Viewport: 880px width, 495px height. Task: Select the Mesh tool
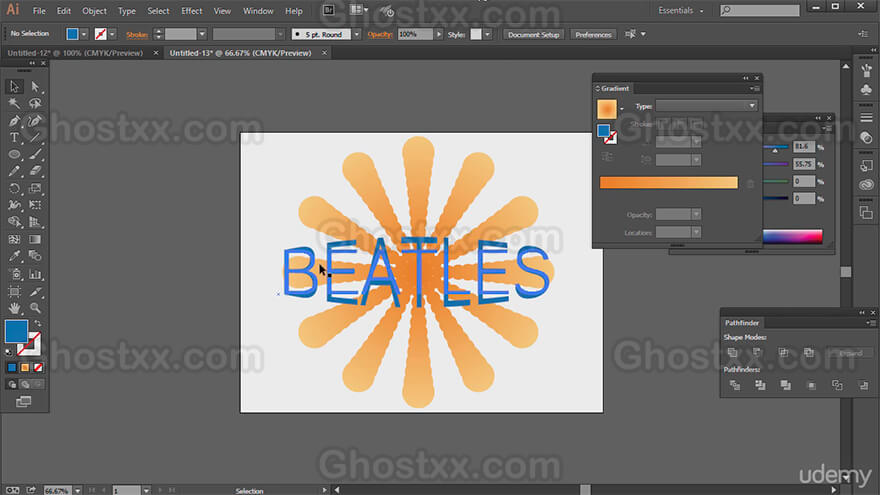tap(14, 240)
